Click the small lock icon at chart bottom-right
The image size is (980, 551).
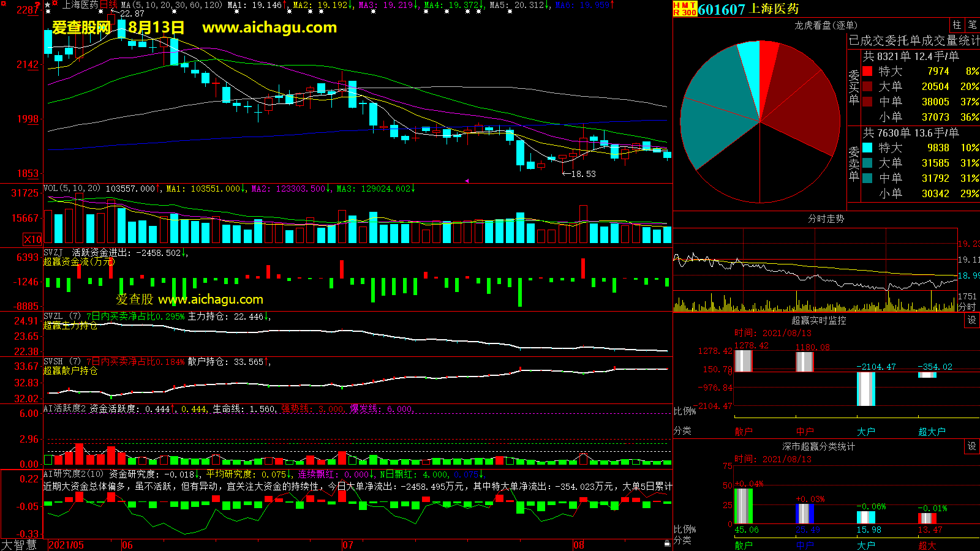click(x=667, y=543)
